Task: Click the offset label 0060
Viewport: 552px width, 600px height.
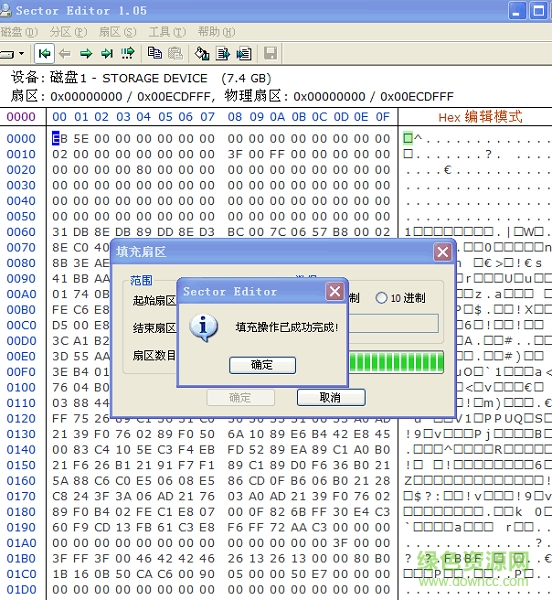Action: pyautogui.click(x=21, y=232)
